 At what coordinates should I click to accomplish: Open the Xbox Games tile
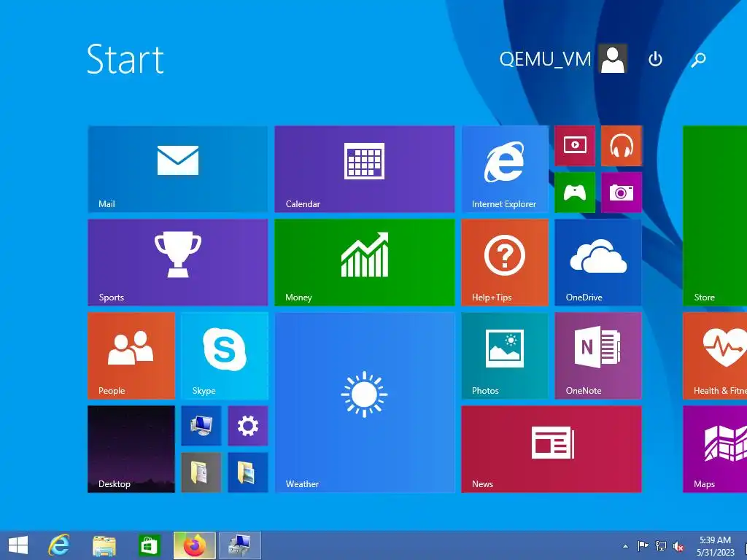tap(575, 192)
